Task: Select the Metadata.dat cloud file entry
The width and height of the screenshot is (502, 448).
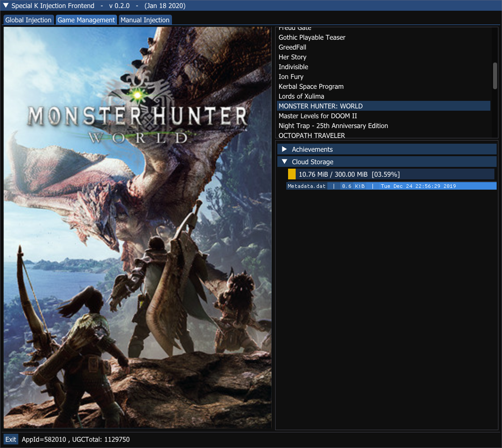Action: pyautogui.click(x=391, y=186)
